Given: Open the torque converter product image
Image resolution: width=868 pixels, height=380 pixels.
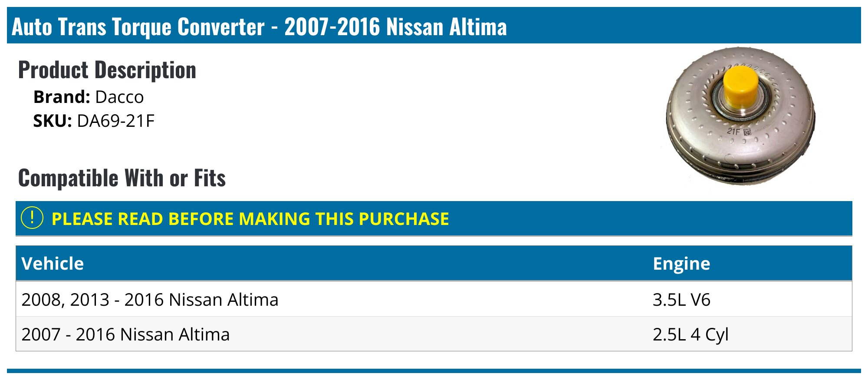Looking at the screenshot, I should pyautogui.click(x=740, y=116).
